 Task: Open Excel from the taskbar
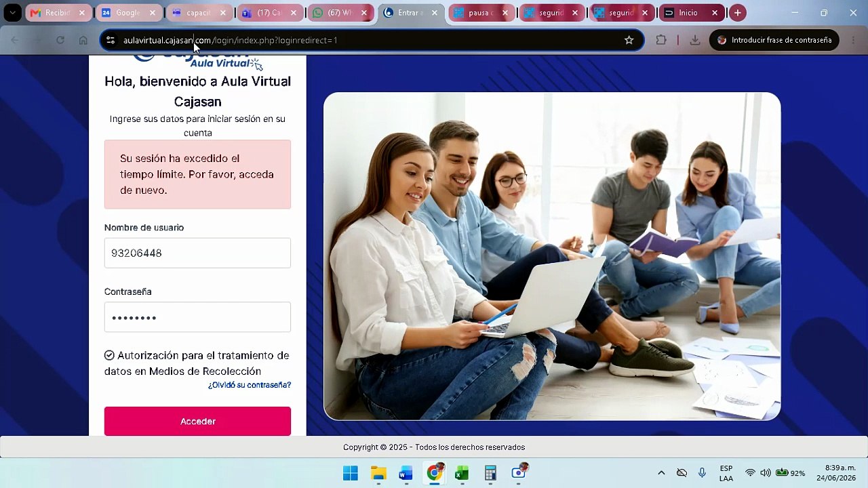tap(462, 473)
